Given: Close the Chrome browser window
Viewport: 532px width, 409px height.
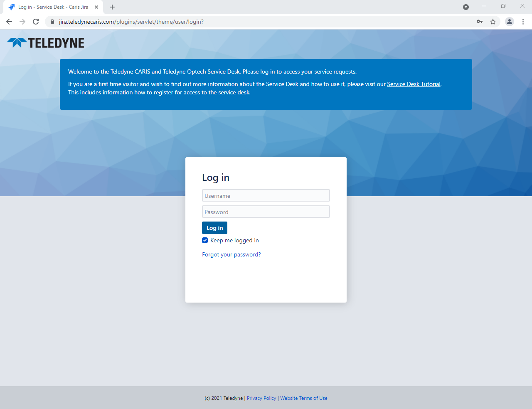Looking at the screenshot, I should click(522, 6).
